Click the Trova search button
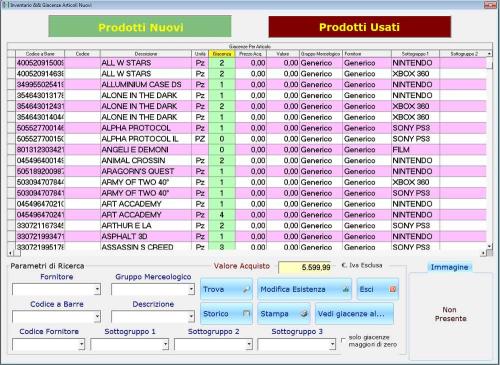Screen dimensions: 500x365 pyautogui.click(x=226, y=289)
